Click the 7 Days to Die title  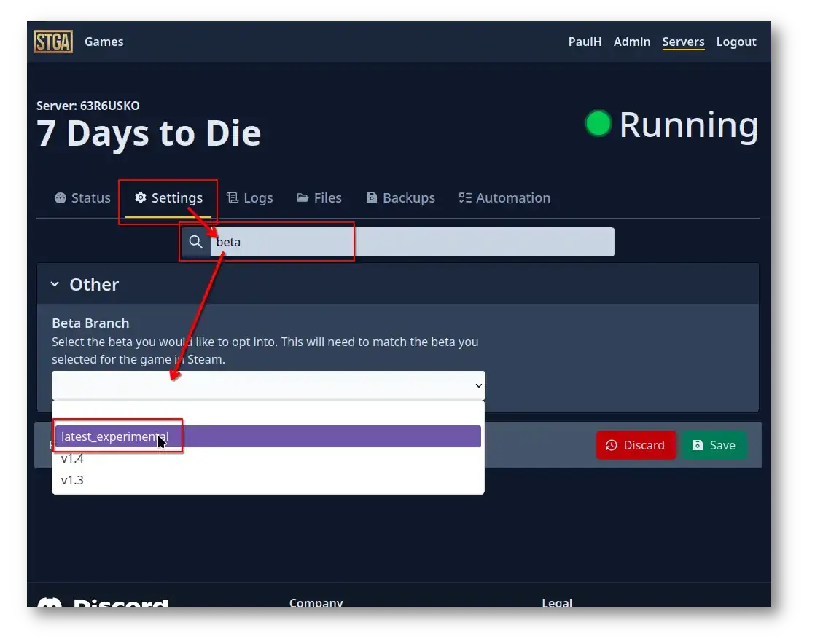click(x=149, y=133)
